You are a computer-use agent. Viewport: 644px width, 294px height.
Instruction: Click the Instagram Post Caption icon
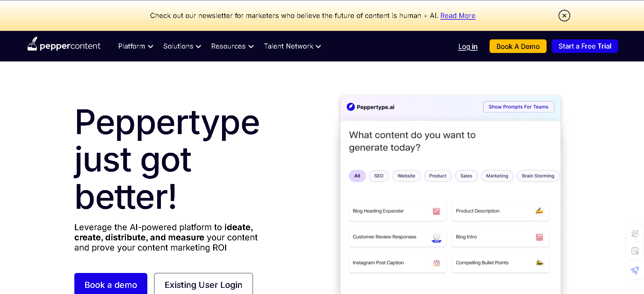point(437,263)
